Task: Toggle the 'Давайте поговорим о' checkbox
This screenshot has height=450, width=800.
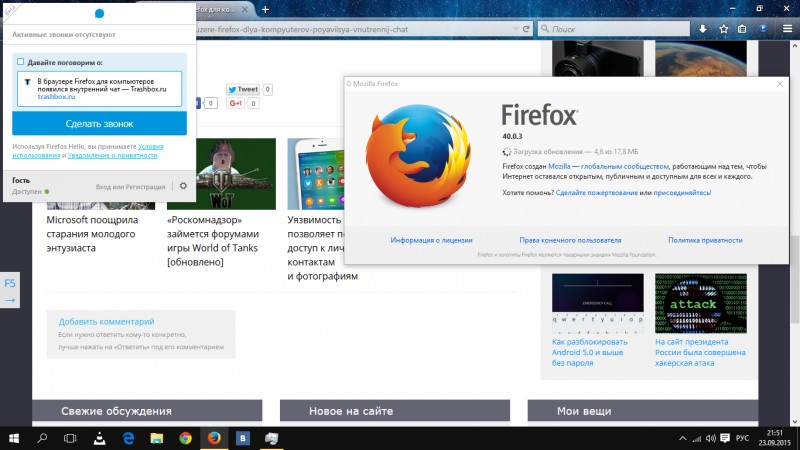Action: coord(21,61)
